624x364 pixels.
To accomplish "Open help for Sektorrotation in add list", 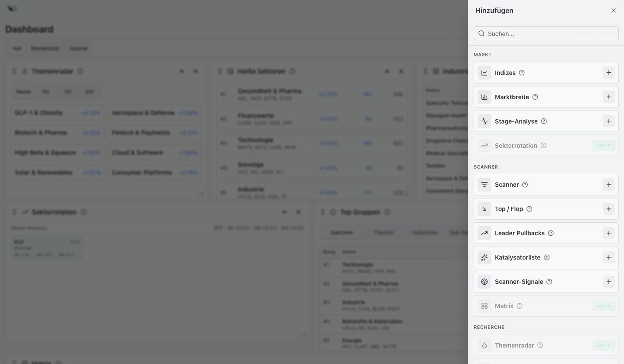I will pos(543,146).
